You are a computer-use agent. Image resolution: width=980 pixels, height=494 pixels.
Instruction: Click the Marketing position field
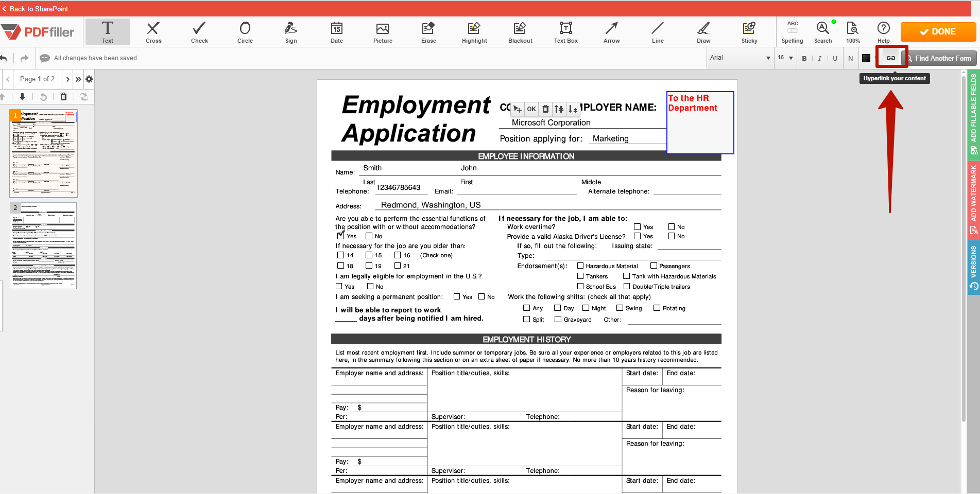(x=628, y=138)
